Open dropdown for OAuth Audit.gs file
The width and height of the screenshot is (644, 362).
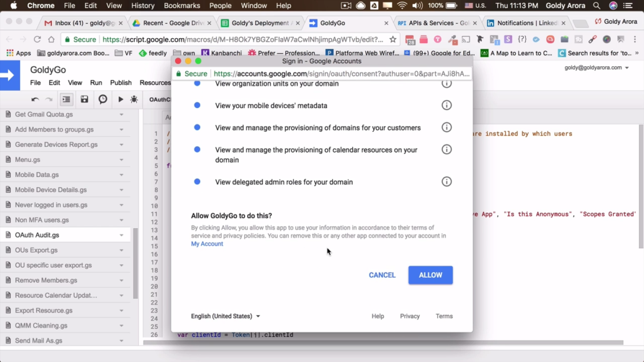click(x=121, y=235)
